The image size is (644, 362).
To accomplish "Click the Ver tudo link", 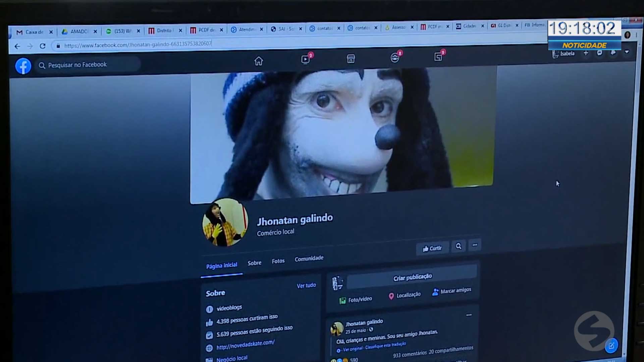I will [306, 286].
